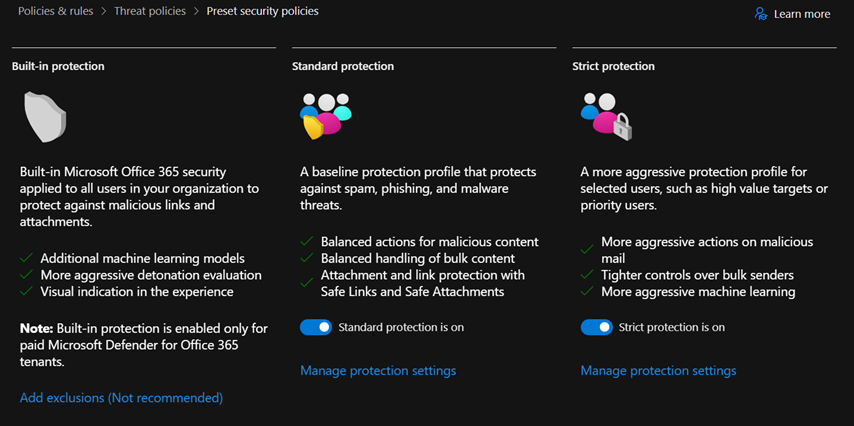The image size is (854, 426).
Task: Turn off the Standard protection toggle
Action: click(x=316, y=327)
